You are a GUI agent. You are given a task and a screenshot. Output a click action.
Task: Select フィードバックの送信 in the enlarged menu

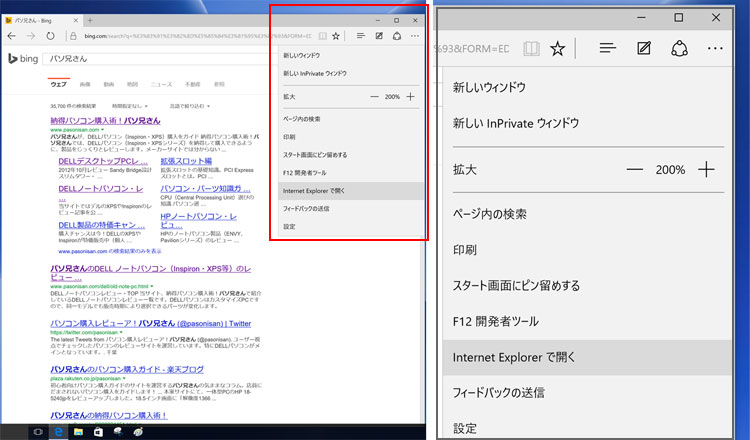coord(587,393)
